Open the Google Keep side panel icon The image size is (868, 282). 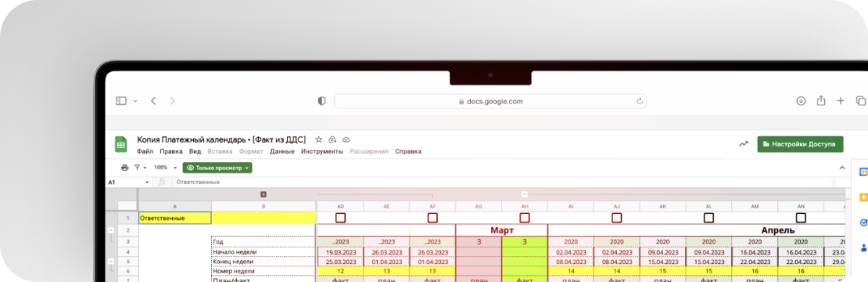click(x=863, y=197)
